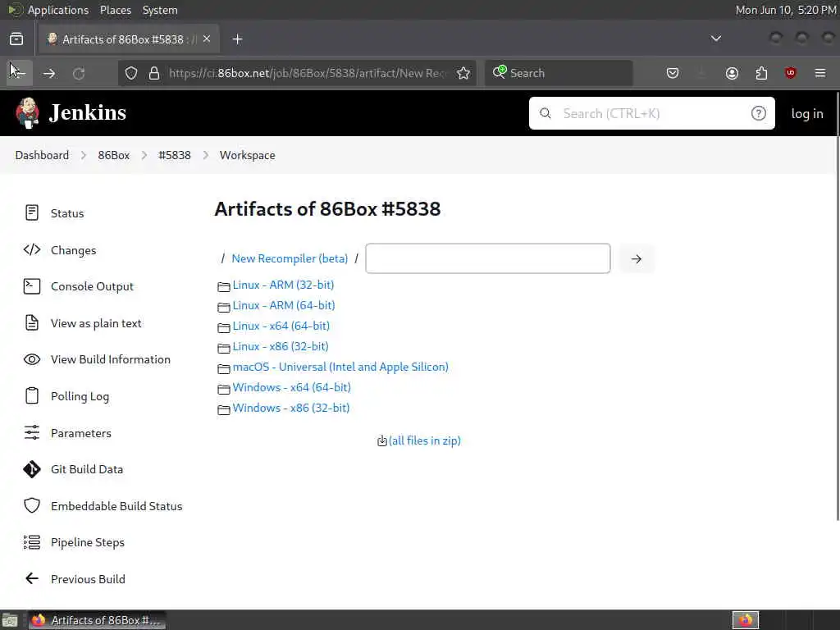This screenshot has width=840, height=630.
Task: Click the workspace switcher Firefox thumbnail
Action: tap(746, 620)
